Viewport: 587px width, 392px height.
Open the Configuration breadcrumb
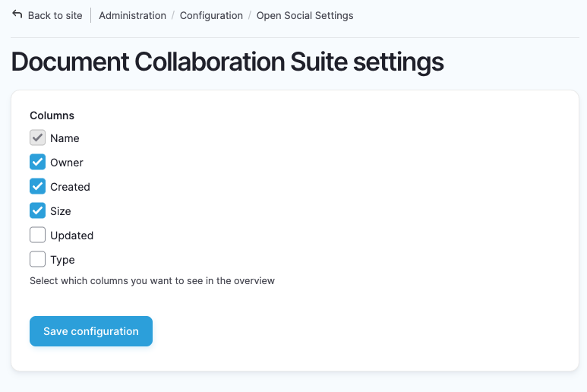(x=211, y=15)
